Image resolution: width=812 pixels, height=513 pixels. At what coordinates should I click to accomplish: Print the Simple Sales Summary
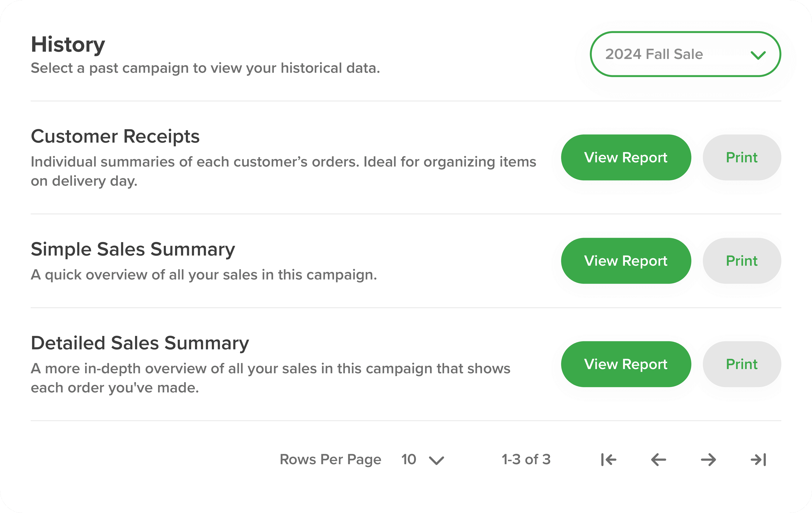[x=742, y=261]
